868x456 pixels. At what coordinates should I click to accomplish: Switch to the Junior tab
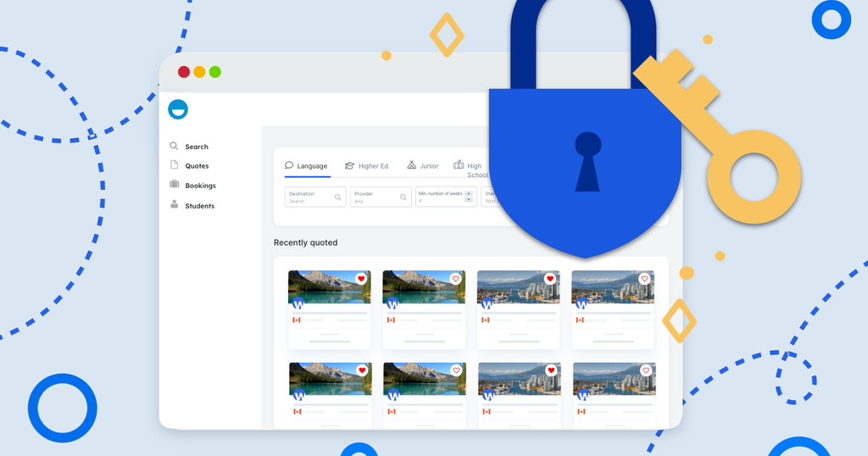(x=423, y=166)
